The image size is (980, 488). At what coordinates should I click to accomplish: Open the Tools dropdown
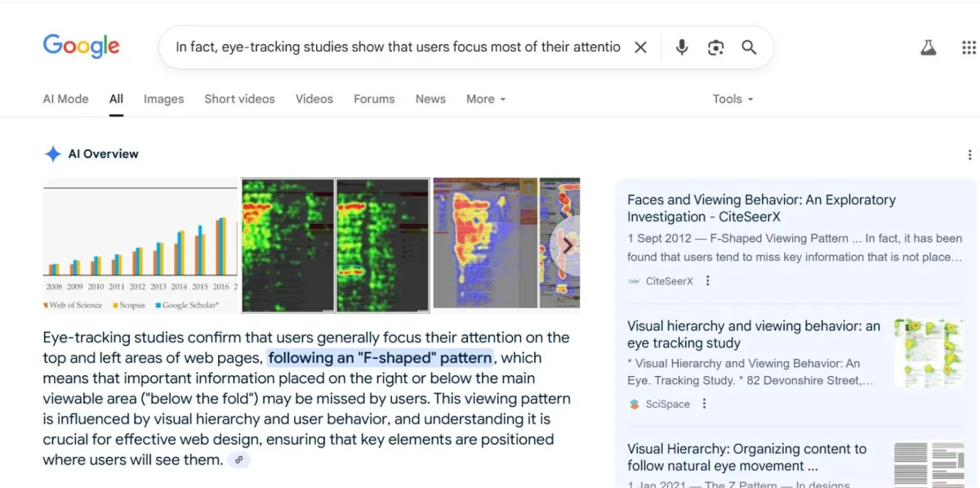(733, 99)
